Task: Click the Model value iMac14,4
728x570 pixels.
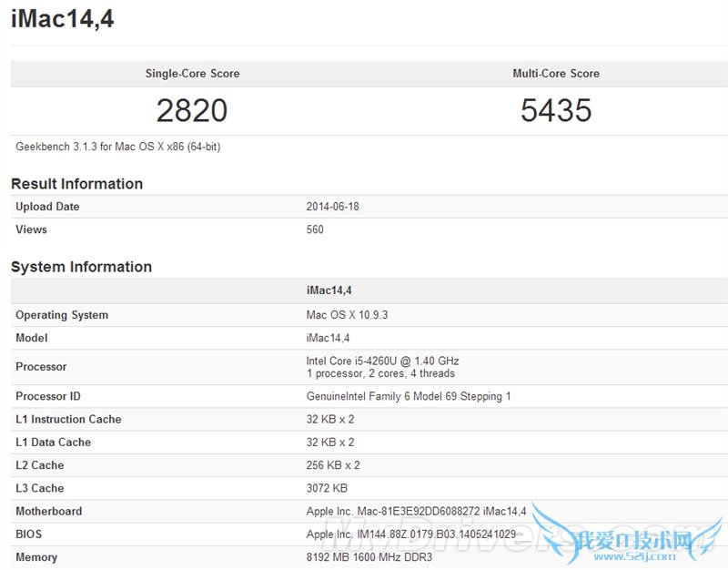Action: point(328,338)
